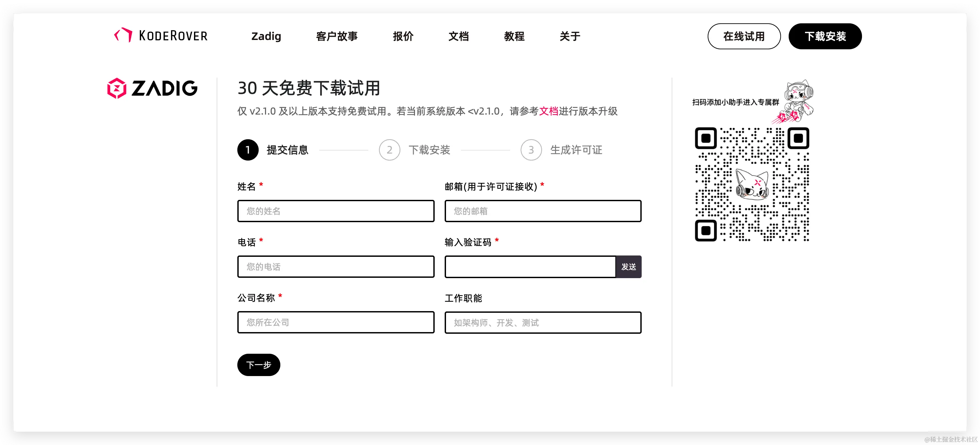Image resolution: width=980 pixels, height=445 pixels.
Task: Click the KodeRover logo icon
Action: tap(123, 35)
